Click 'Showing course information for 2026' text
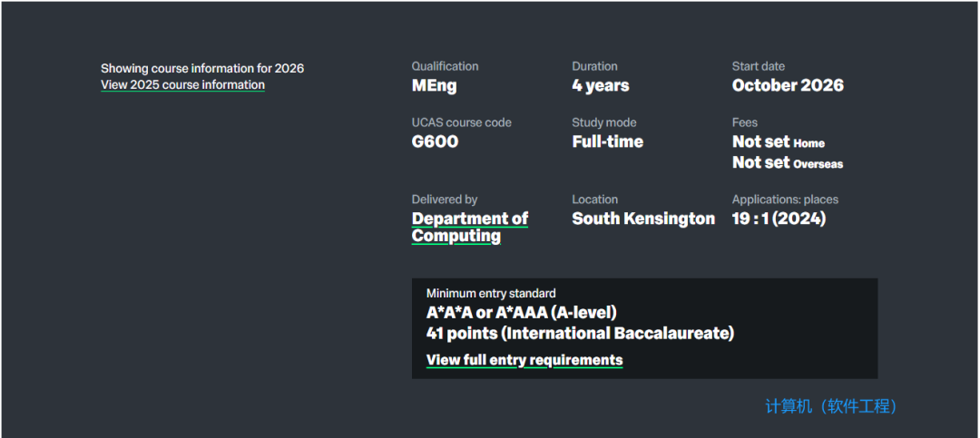Image resolution: width=980 pixels, height=438 pixels. click(x=202, y=69)
